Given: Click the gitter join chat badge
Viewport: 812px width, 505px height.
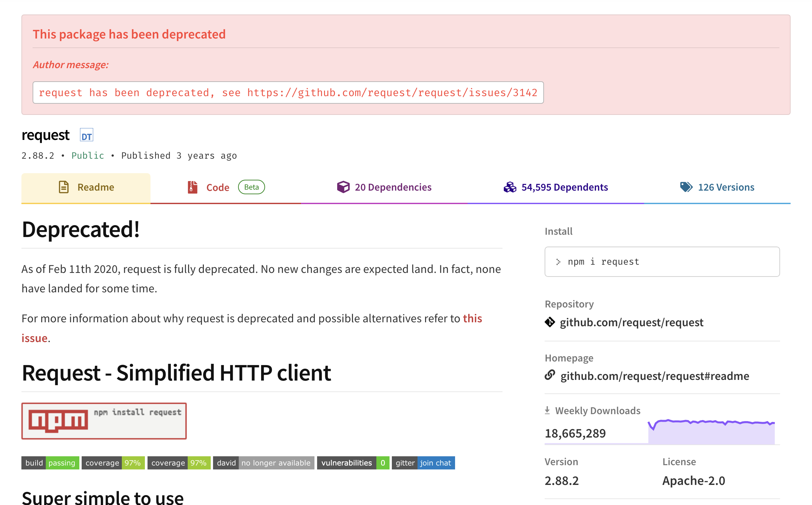Looking at the screenshot, I should (x=423, y=463).
